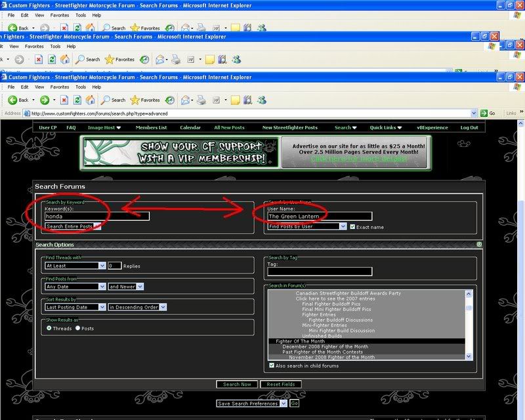Image resolution: width=525 pixels, height=420 pixels.
Task: Open Members List link
Action: point(152,127)
